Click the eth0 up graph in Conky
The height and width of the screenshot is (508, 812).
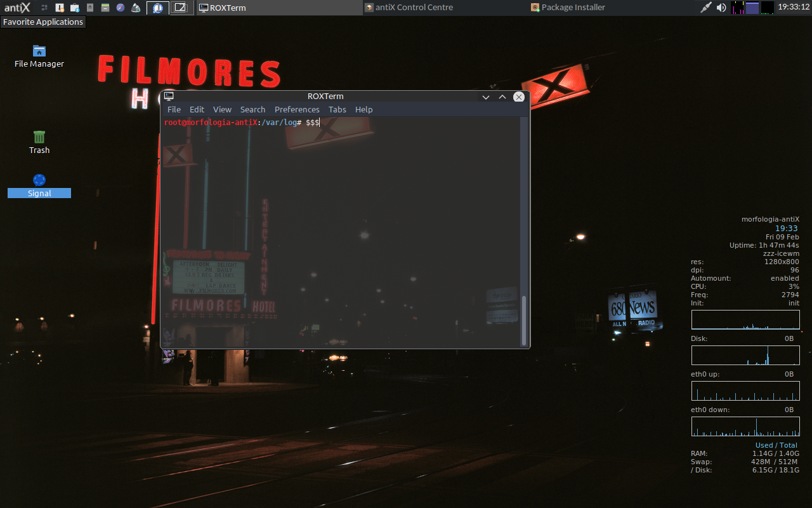tap(745, 391)
